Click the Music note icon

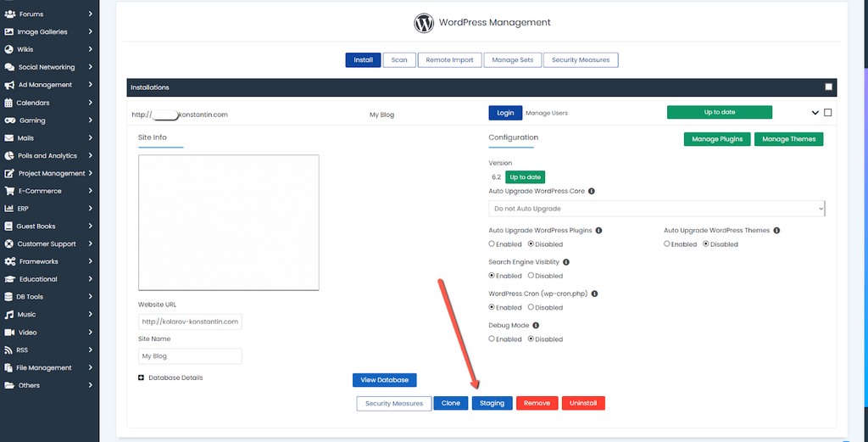click(x=9, y=315)
